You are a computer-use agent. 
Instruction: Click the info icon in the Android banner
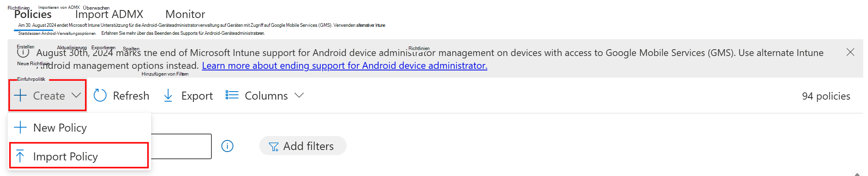23,52
